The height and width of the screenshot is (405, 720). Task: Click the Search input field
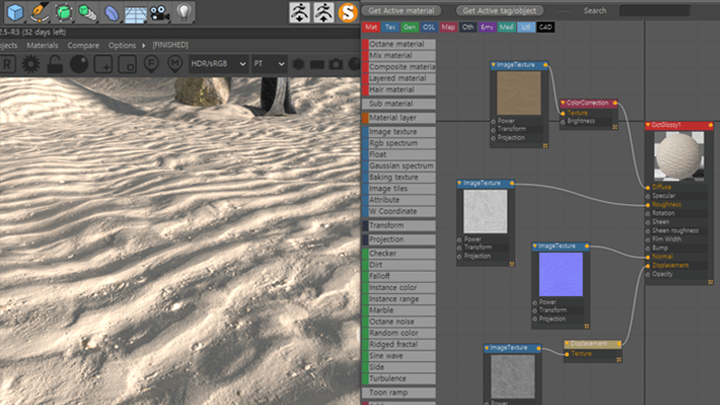[654, 11]
